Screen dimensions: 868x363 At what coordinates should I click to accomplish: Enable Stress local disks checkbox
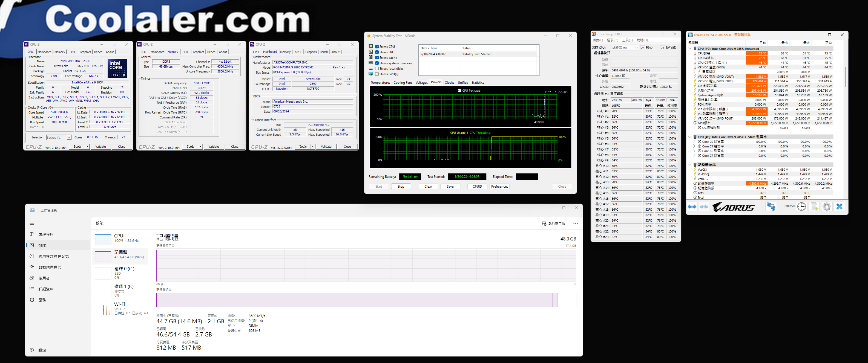[x=377, y=69]
